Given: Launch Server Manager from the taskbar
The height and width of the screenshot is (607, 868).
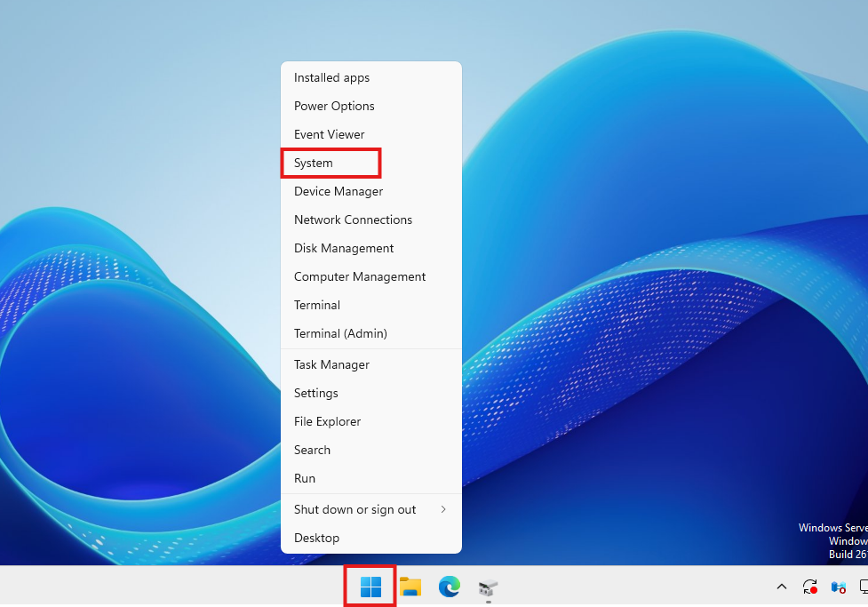Looking at the screenshot, I should (488, 587).
